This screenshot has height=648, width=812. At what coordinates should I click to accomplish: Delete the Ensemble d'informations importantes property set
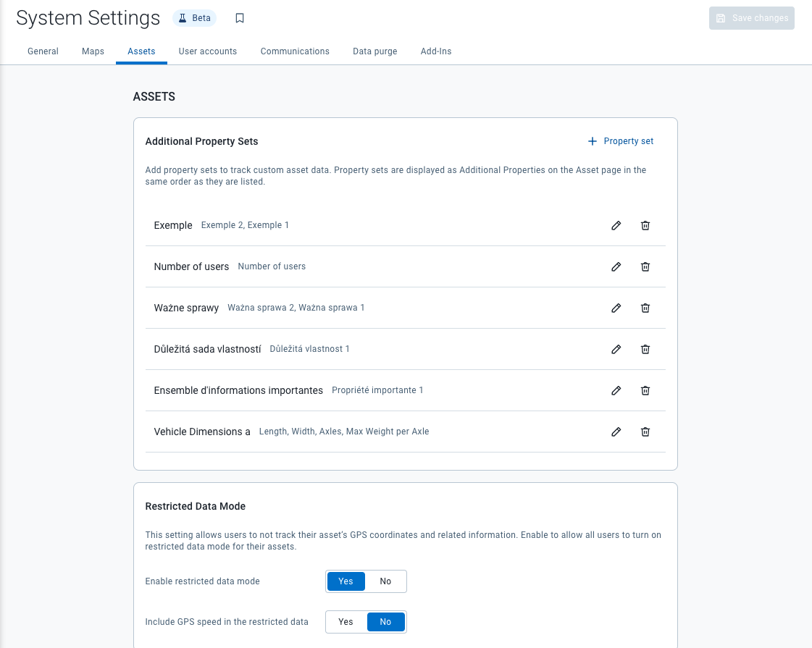[645, 390]
